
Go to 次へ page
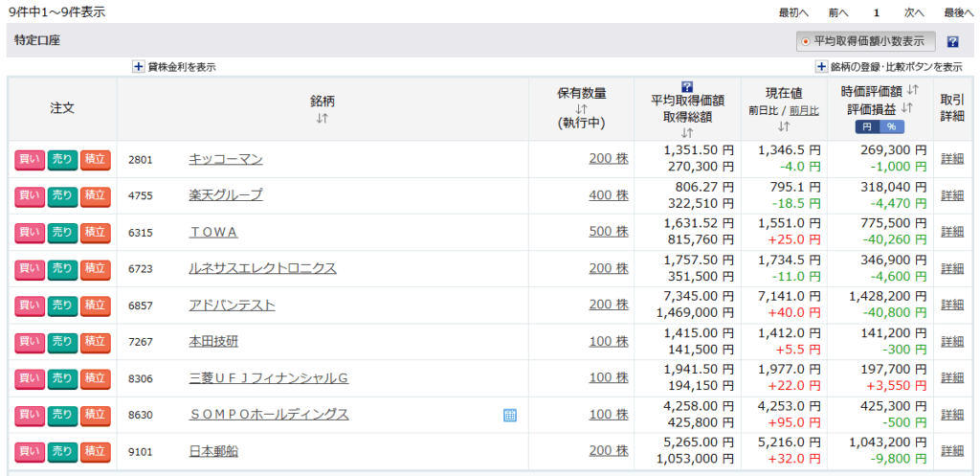pyautogui.click(x=914, y=11)
